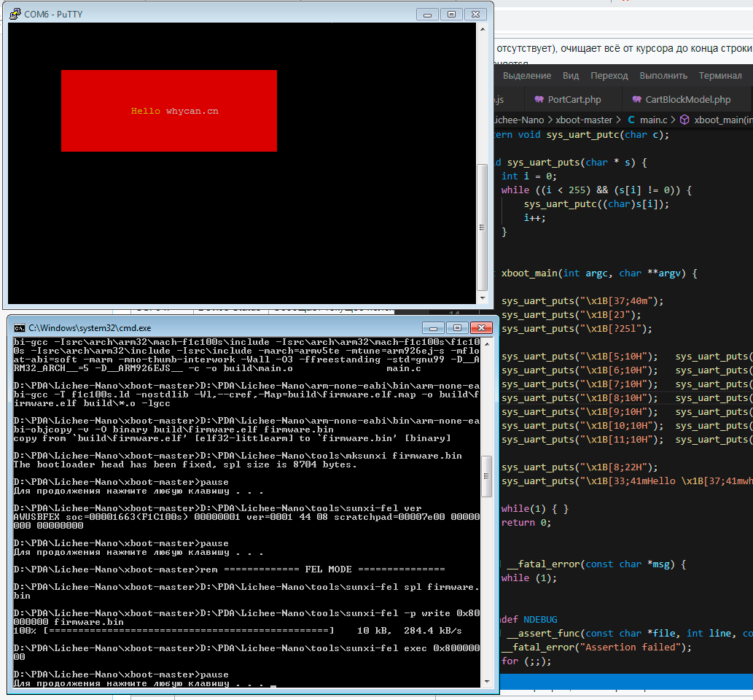Click the sys_uart_puts("\x1B[8;22H") line
This screenshot has width=753, height=700.
pos(580,467)
